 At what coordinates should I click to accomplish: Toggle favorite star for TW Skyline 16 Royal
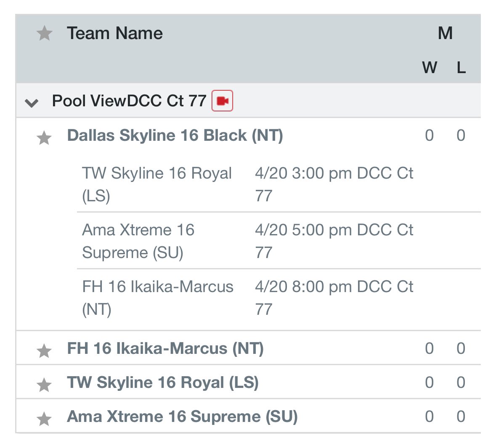(x=44, y=385)
